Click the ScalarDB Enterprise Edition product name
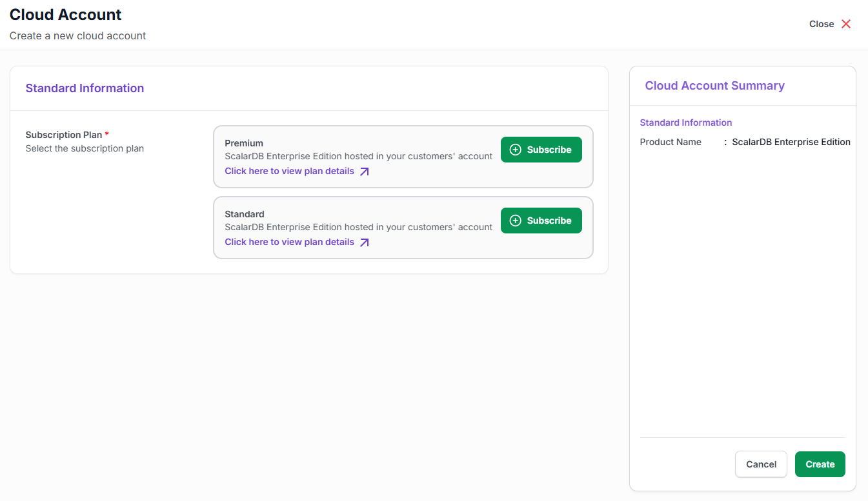Screen dimensions: 868x501 tap(791, 142)
